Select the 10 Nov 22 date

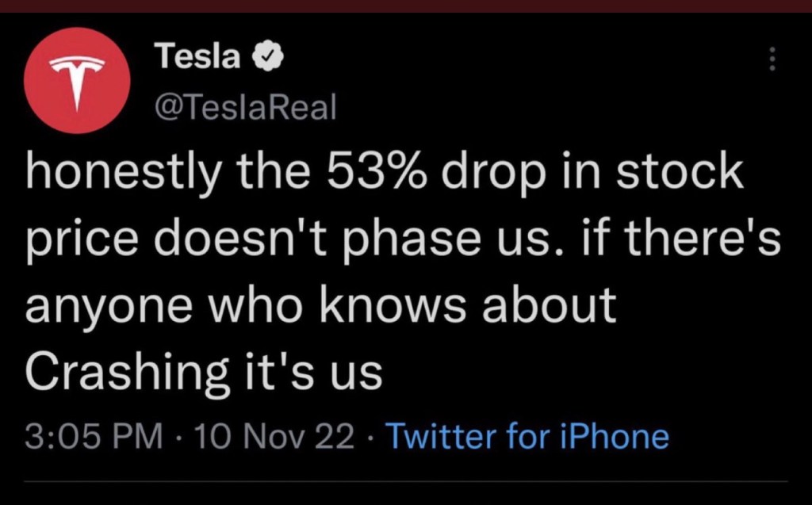tap(275, 437)
